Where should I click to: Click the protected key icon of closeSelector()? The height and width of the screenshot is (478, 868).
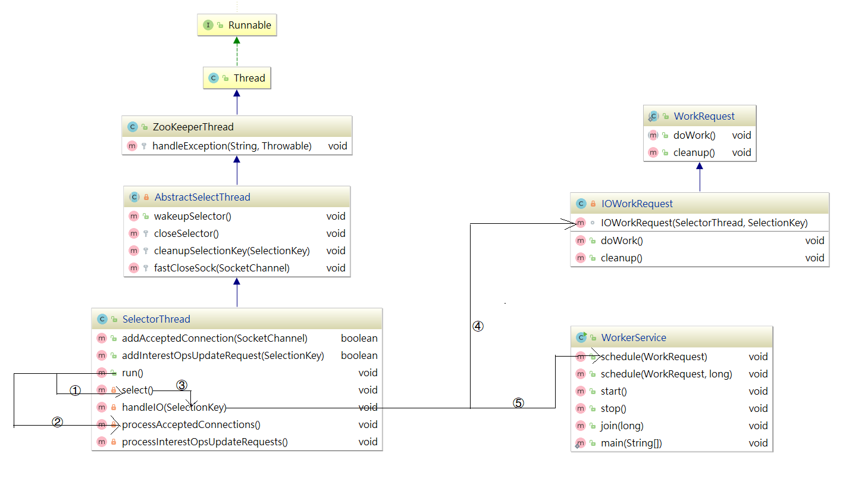tap(146, 233)
